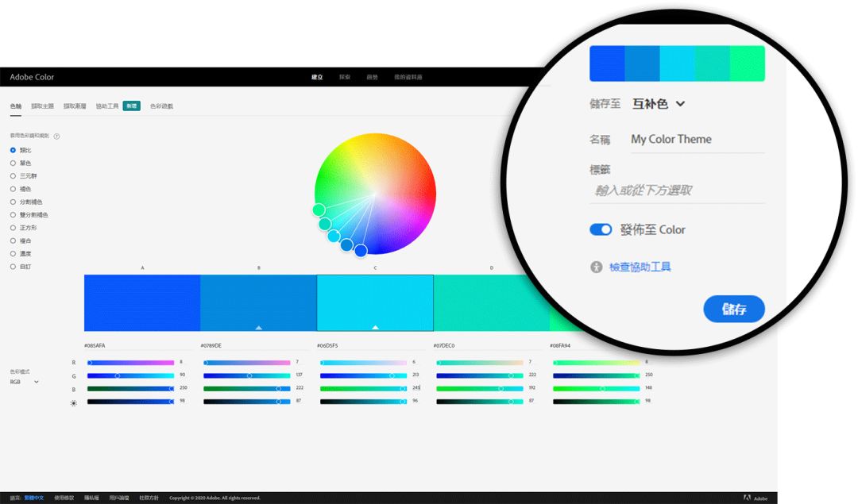Click the 檢查協助工具 link
The height and width of the screenshot is (504, 858).
(640, 267)
